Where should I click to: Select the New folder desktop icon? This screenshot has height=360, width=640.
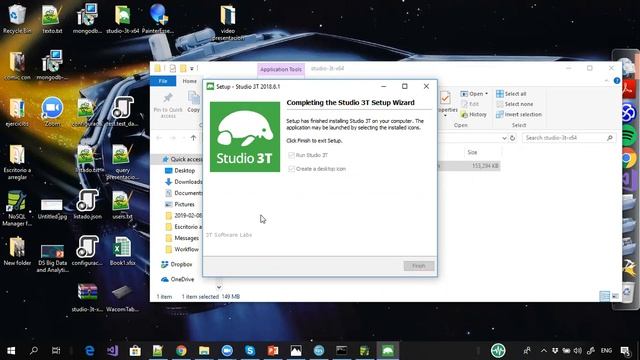pyautogui.click(x=17, y=251)
